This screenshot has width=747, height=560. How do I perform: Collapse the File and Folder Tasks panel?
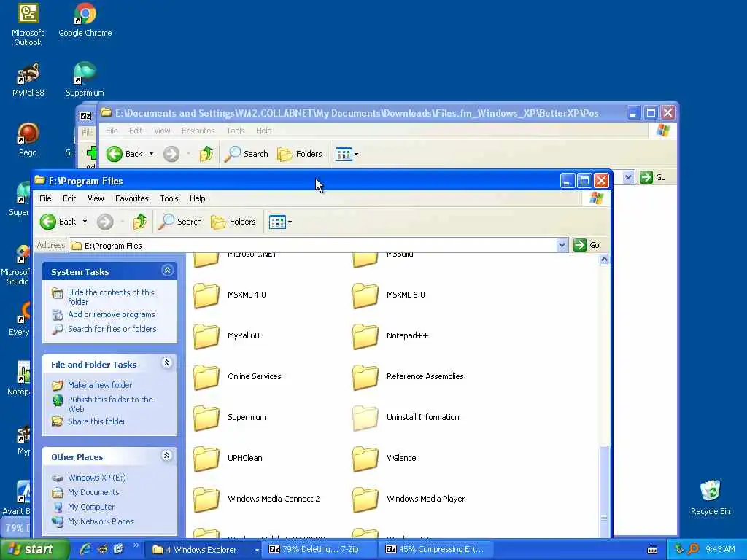pos(167,363)
